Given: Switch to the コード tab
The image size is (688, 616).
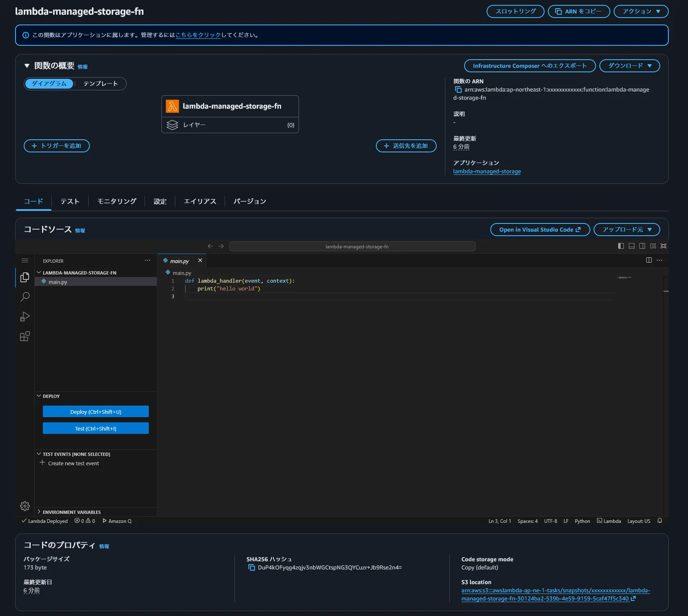Looking at the screenshot, I should point(34,201).
